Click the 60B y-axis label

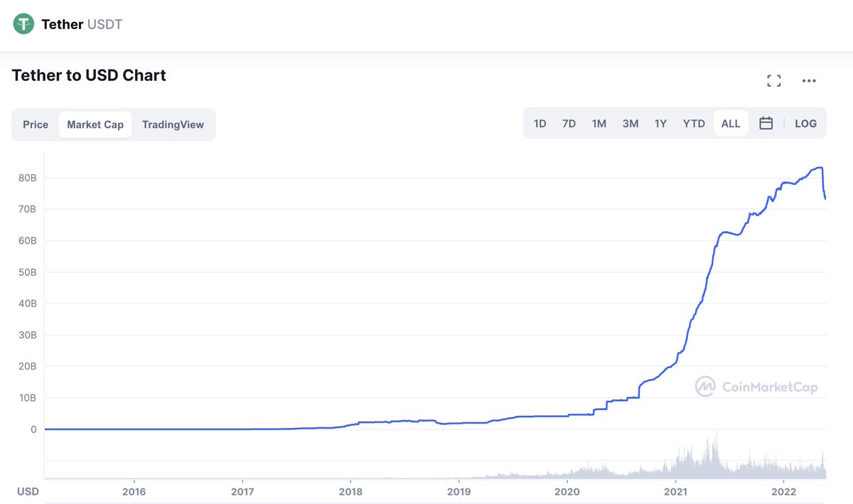(x=28, y=240)
